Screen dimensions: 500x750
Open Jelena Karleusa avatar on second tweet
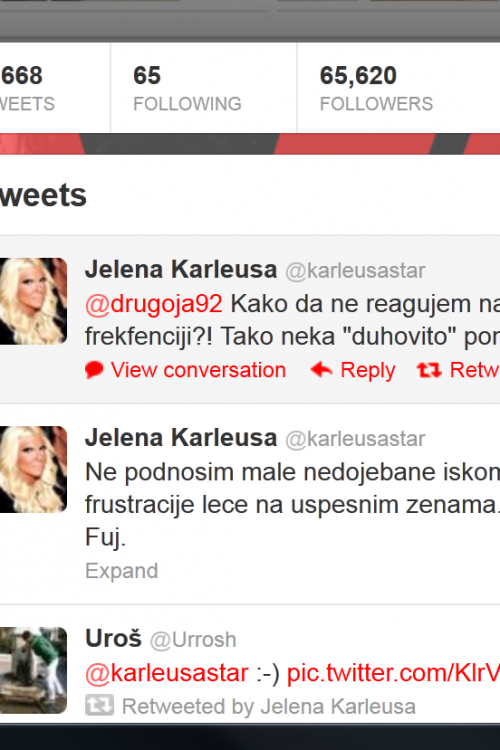pos(33,469)
